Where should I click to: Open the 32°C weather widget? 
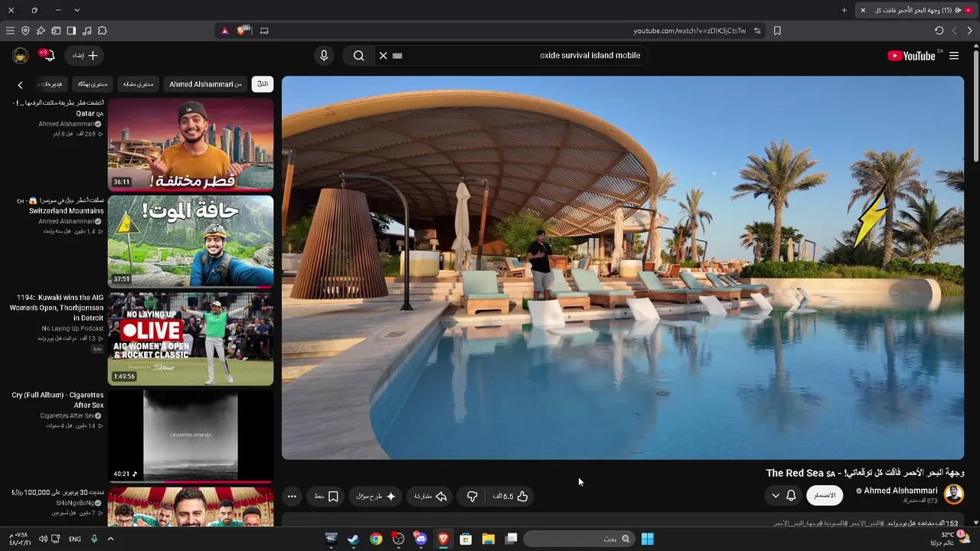pyautogui.click(x=950, y=539)
